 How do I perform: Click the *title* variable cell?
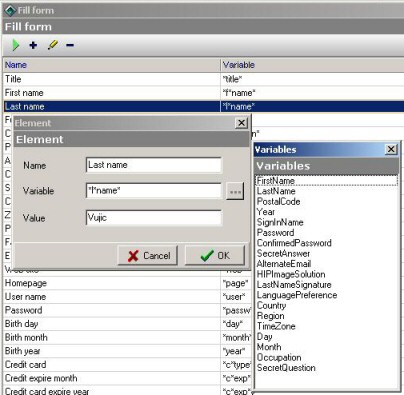[x=312, y=79]
